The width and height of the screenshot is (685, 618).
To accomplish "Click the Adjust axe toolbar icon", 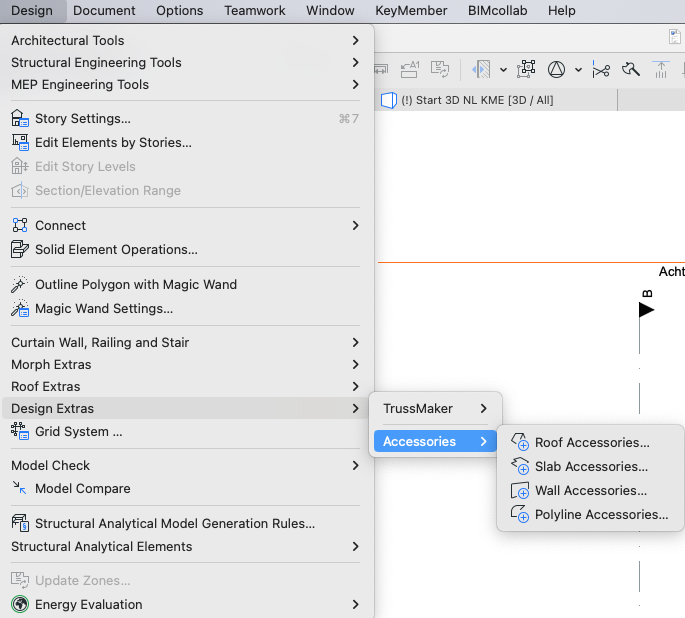I will click(x=630, y=69).
